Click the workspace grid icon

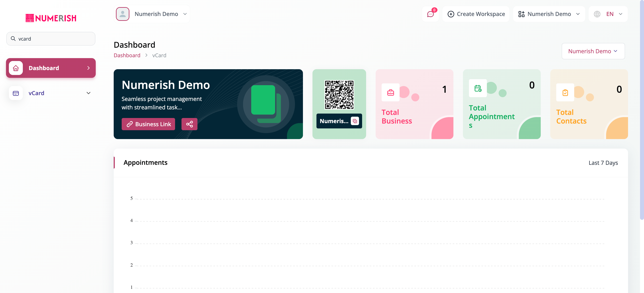[521, 14]
